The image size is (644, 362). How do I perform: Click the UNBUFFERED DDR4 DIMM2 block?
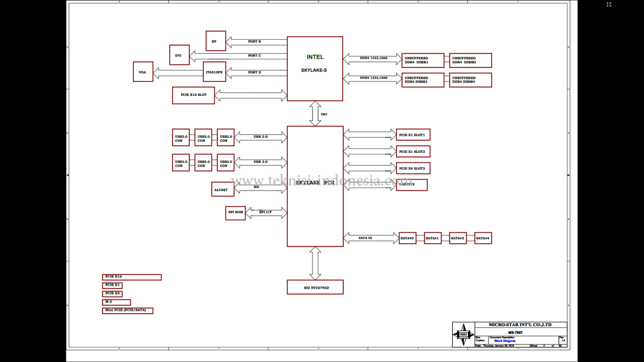[470, 60]
